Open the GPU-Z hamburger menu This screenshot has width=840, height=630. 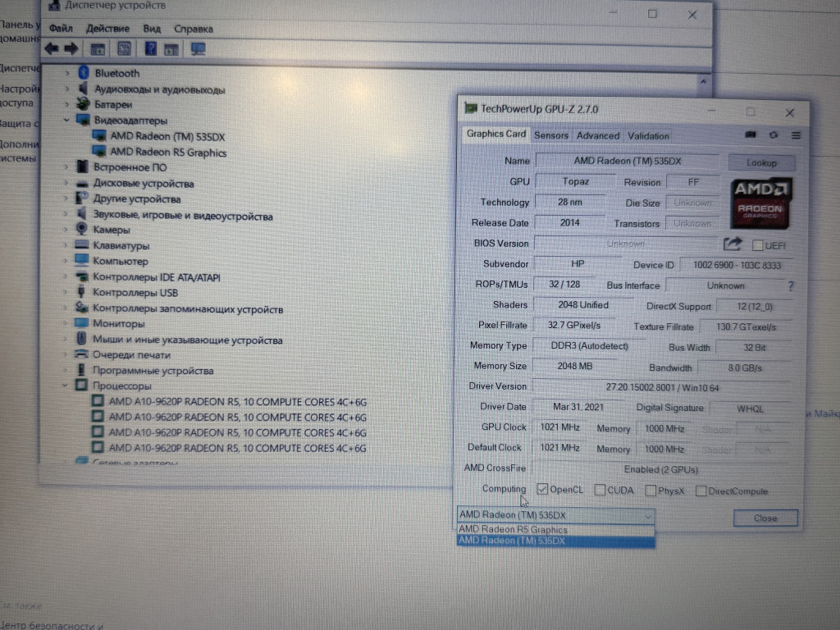(x=796, y=135)
